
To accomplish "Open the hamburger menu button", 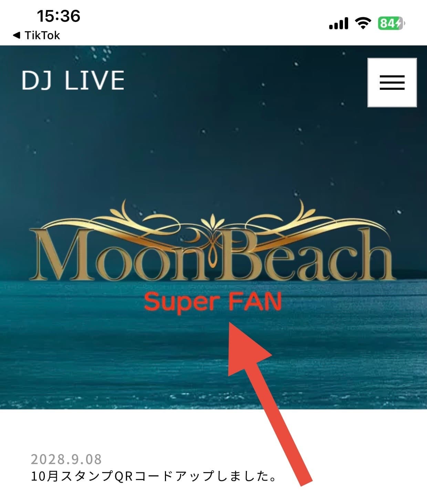I will click(x=392, y=83).
